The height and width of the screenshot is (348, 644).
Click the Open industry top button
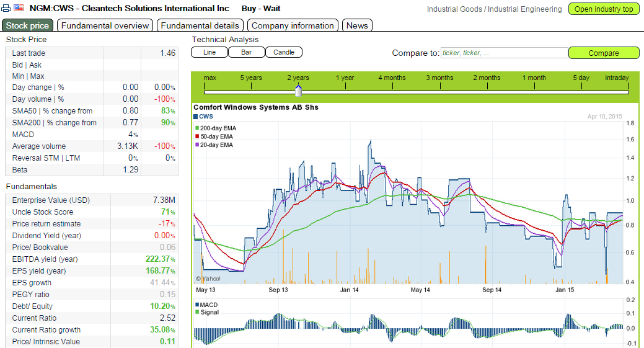click(x=604, y=9)
